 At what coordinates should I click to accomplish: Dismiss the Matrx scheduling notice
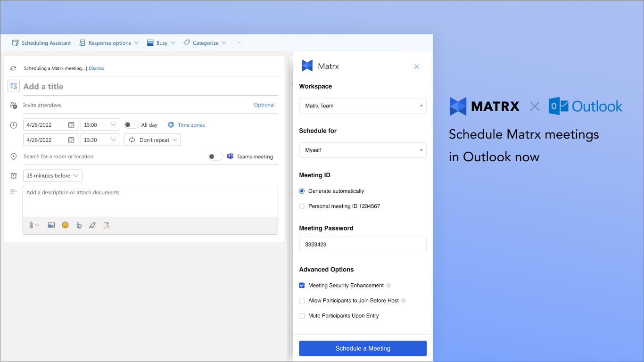tap(96, 68)
